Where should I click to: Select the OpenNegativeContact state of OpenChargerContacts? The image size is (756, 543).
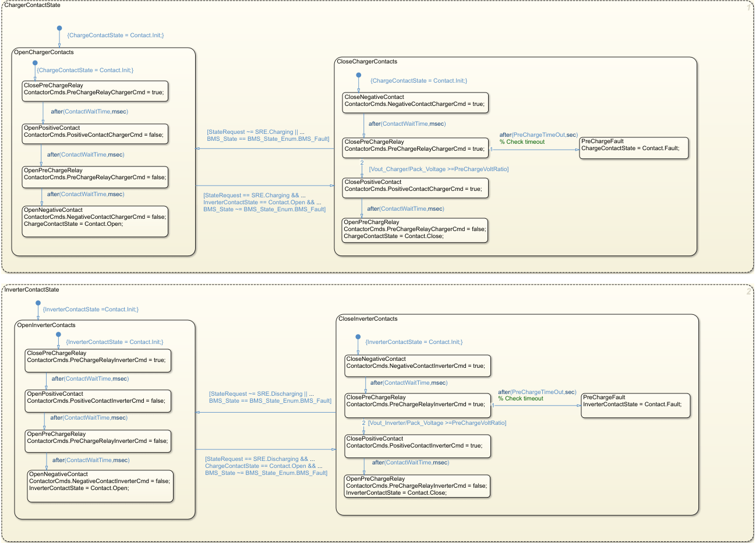click(x=95, y=221)
